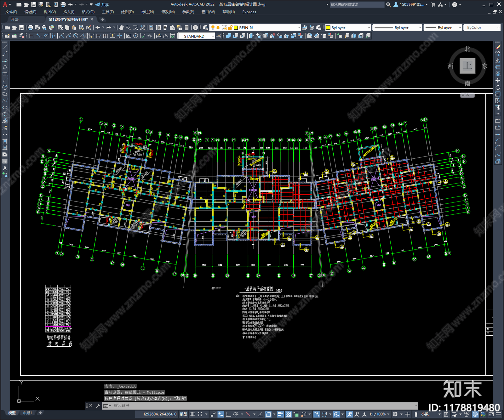Switch to the 开始 tab
504x420 pixels.
(15, 20)
